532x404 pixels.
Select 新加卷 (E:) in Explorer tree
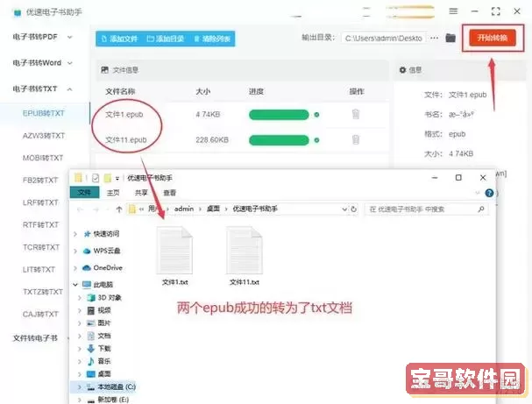(108, 400)
